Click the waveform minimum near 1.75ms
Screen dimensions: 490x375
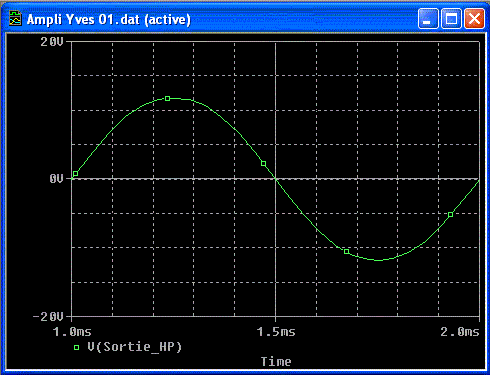(379, 260)
